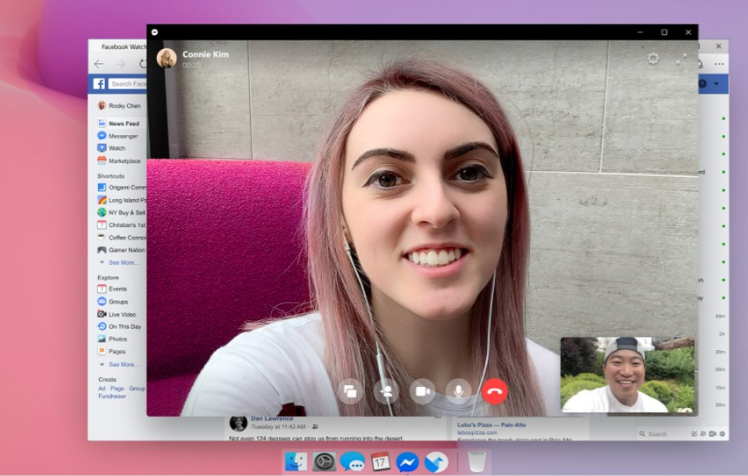Viewport: 748px width, 476px height.
Task: Turn off the video camera in call controls
Action: [x=422, y=392]
